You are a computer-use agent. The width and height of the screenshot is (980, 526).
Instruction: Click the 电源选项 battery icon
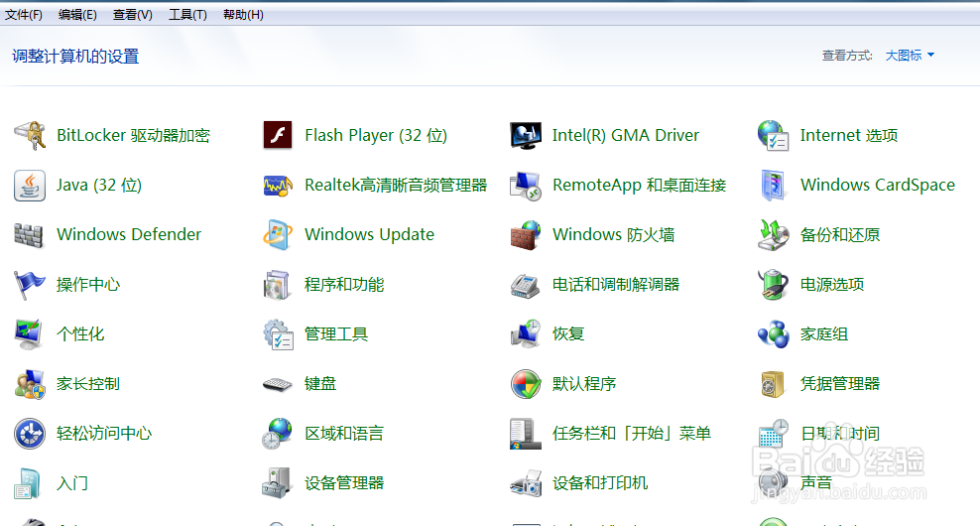773,285
